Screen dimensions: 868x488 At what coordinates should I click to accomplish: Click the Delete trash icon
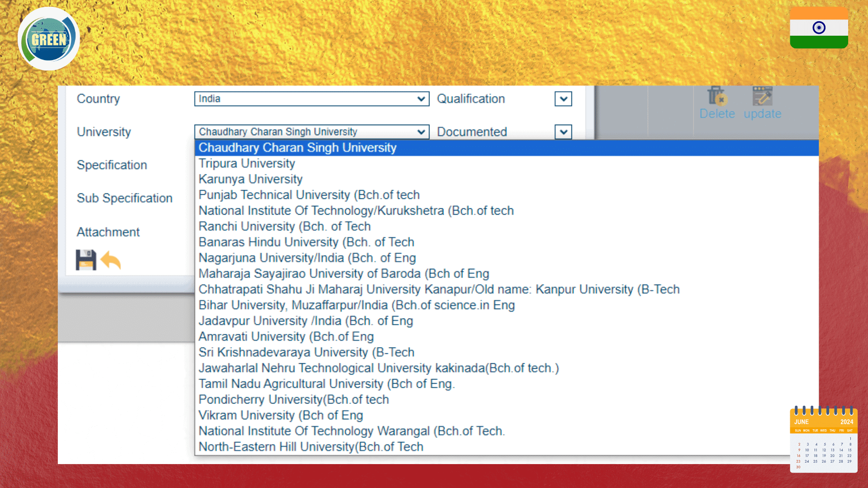pos(717,96)
